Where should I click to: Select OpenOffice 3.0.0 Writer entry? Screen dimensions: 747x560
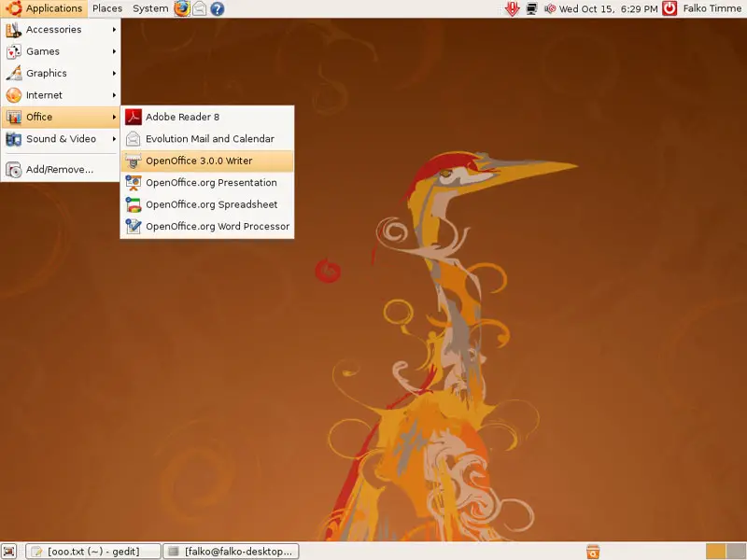[x=207, y=161]
